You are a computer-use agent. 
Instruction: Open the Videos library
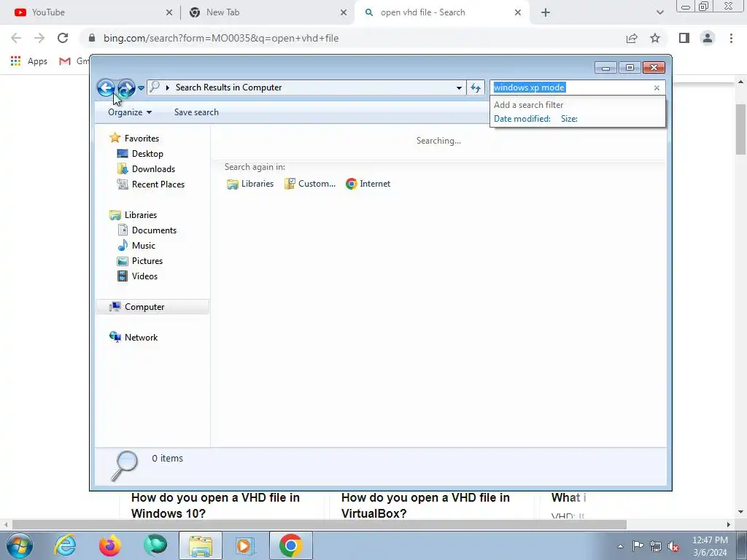point(144,276)
